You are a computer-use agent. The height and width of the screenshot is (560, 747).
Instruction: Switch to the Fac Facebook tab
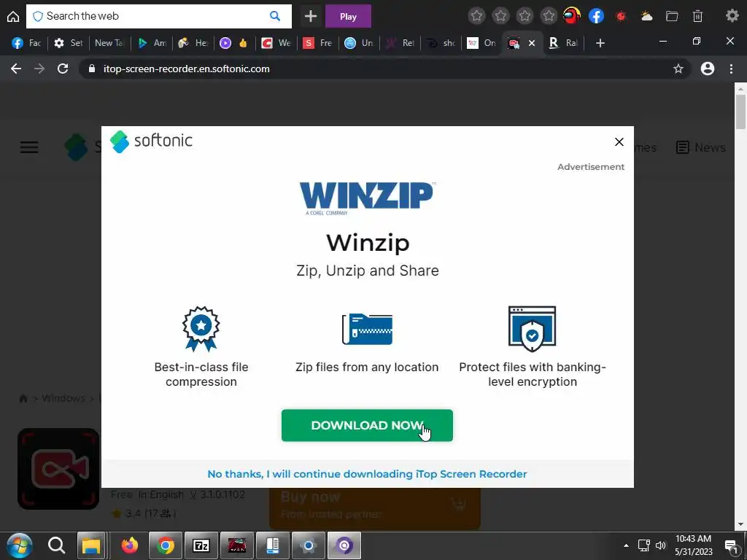(x=26, y=43)
